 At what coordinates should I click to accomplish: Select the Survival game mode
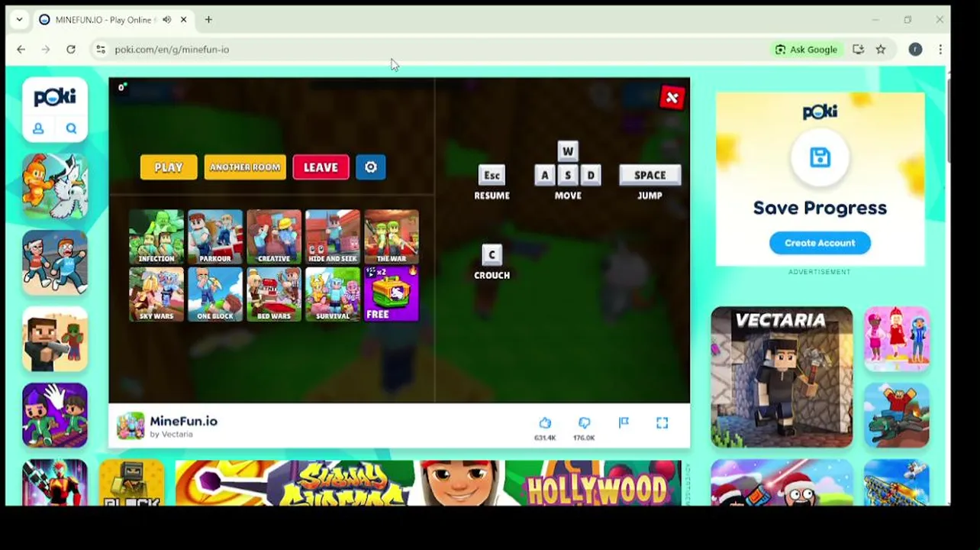tap(333, 294)
